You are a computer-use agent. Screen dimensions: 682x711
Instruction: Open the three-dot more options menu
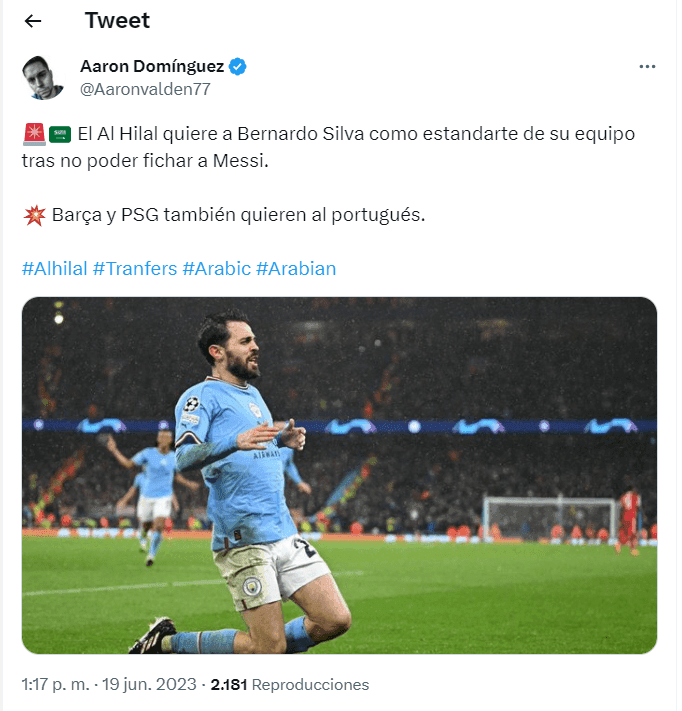[x=647, y=67]
